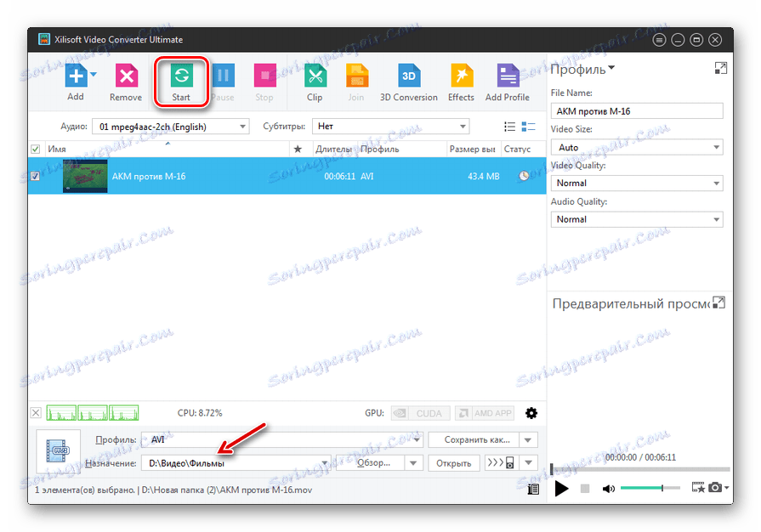Viewport: 761px width, 532px height.
Task: Switch to list view mode icon
Action: 509,127
